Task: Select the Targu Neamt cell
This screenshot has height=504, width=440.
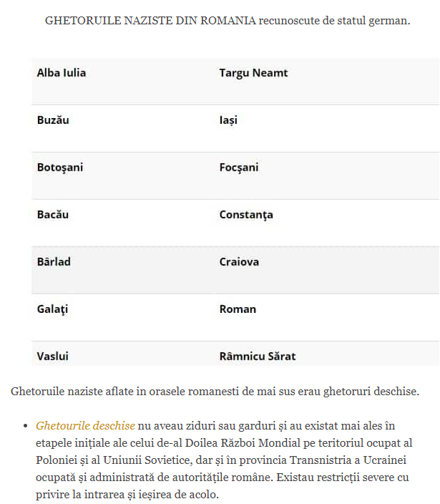Action: (x=253, y=72)
